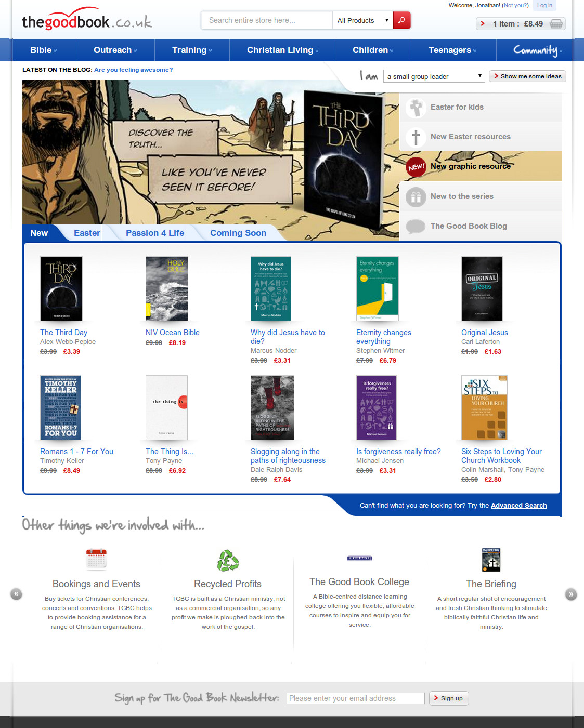Screen dimensions: 584x728
Task: Open the Advanced Search link
Action: point(518,505)
